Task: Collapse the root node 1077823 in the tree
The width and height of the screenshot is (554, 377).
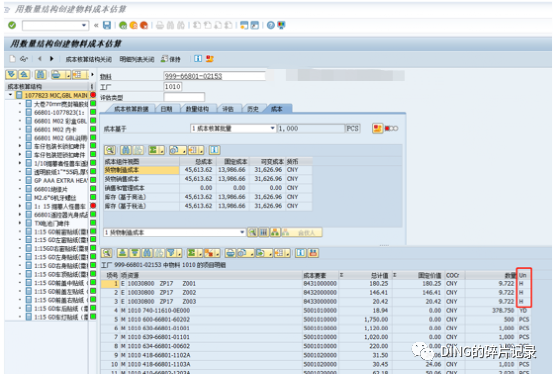Action: coord(10,95)
